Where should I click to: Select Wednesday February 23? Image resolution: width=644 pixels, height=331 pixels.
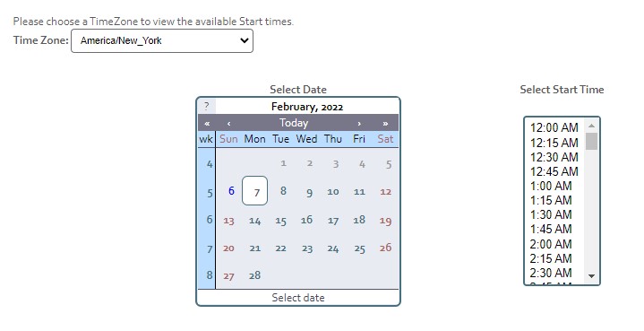(x=307, y=248)
